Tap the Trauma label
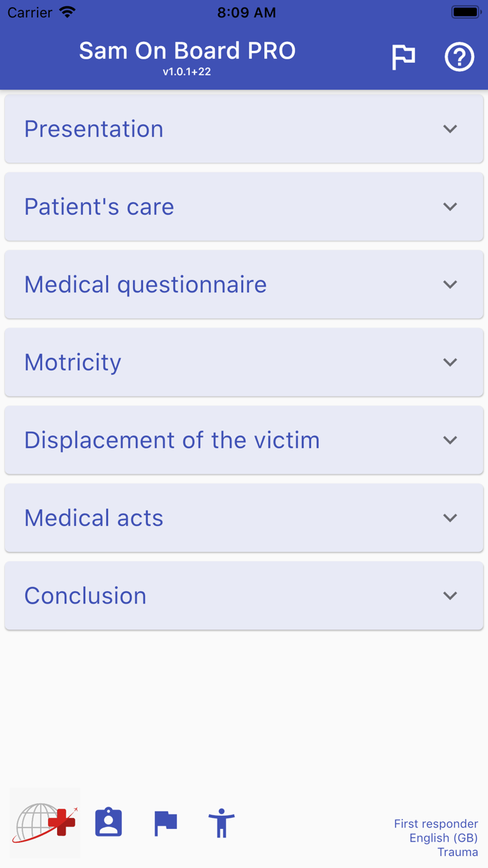488x868 pixels. (x=458, y=852)
